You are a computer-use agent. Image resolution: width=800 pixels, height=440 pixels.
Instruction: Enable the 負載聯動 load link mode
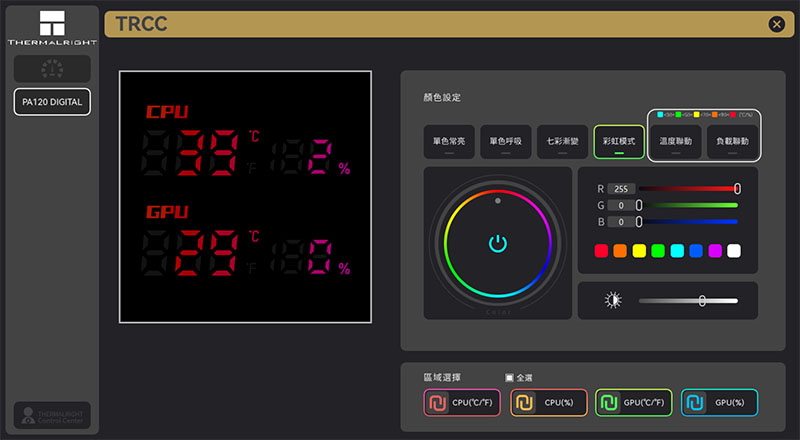point(732,141)
